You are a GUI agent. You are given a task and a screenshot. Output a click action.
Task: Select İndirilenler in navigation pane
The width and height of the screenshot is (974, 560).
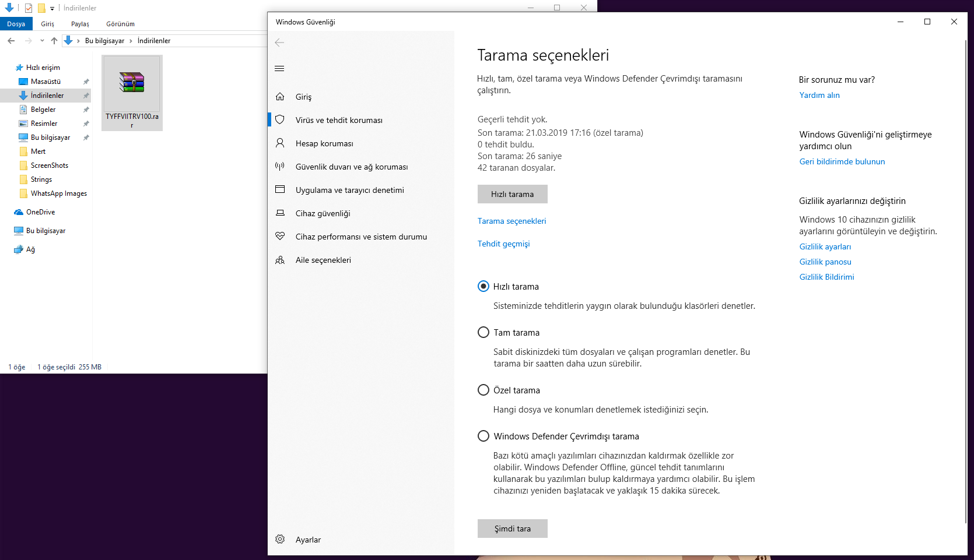pos(47,96)
